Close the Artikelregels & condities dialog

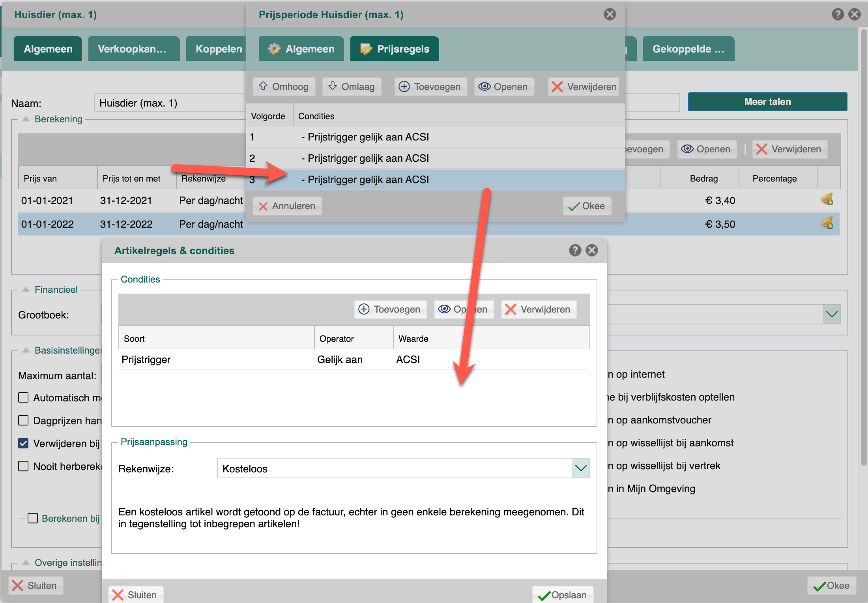(x=592, y=250)
